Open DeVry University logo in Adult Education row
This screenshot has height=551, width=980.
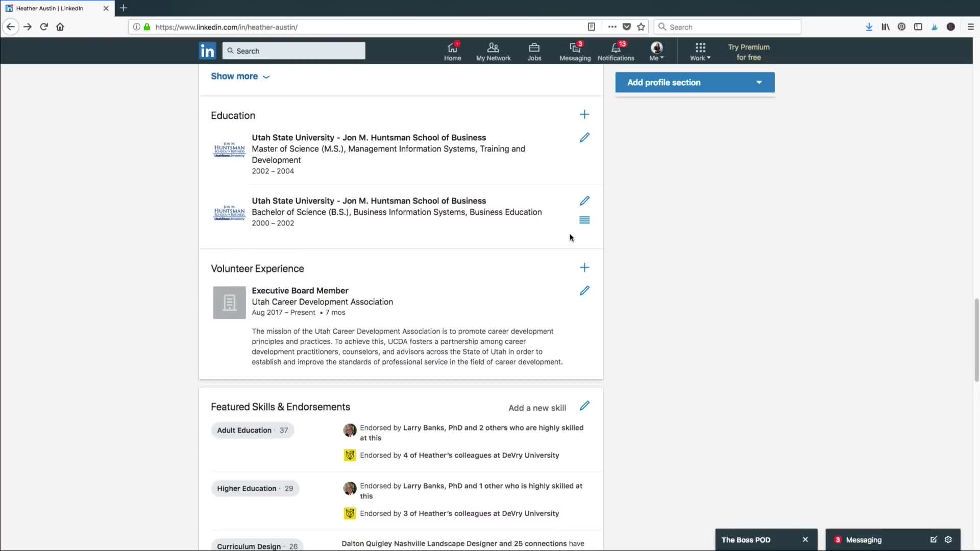pos(350,455)
